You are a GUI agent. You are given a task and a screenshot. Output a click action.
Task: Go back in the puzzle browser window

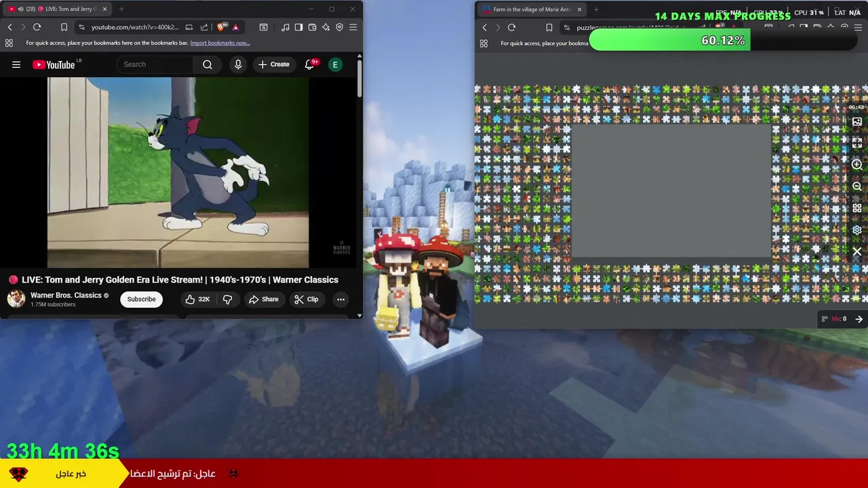coord(484,28)
